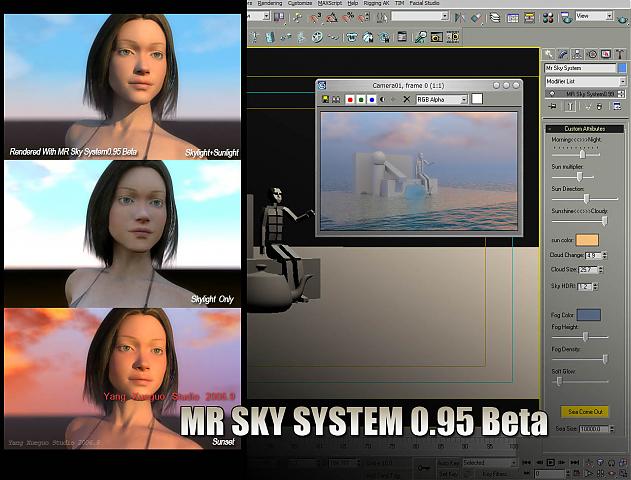Image resolution: width=631 pixels, height=480 pixels.
Task: Click the Sky HDRI spinner arrows
Action: point(595,287)
